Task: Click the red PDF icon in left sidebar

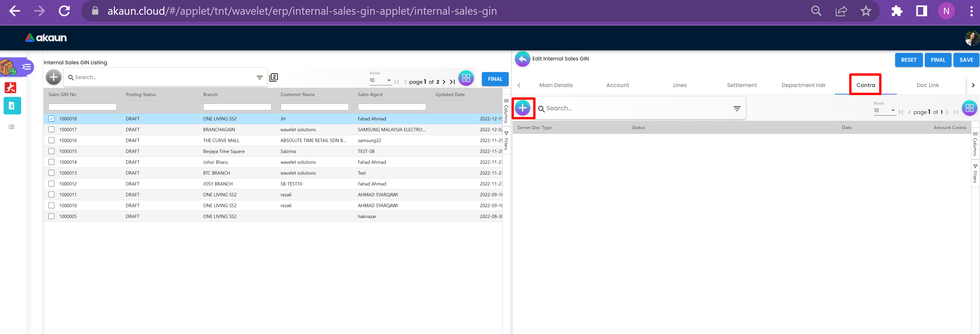Action: click(10, 88)
